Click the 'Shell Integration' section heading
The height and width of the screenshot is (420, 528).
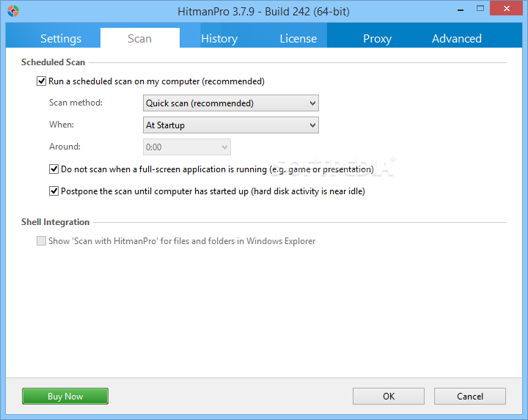click(x=55, y=222)
